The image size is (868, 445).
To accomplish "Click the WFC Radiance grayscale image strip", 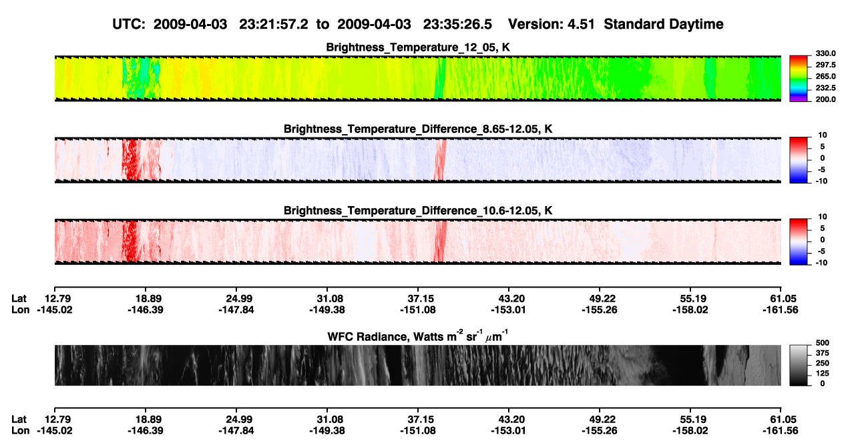I will [417, 365].
